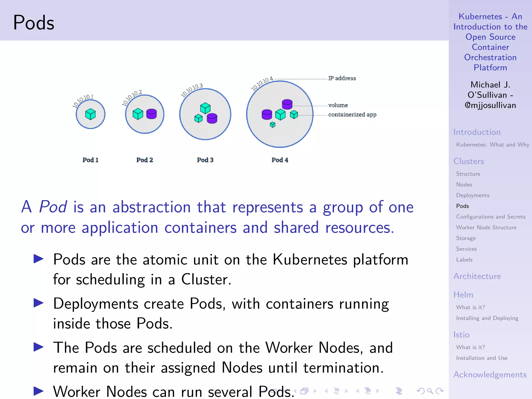Navigate to Deployments subsection

coord(473,195)
